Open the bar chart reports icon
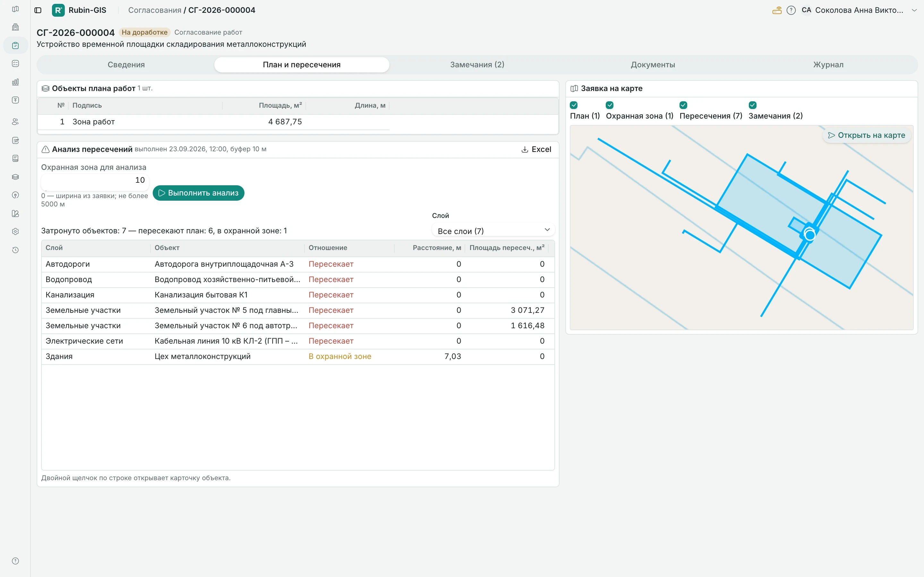This screenshot has height=577, width=924. [x=15, y=82]
